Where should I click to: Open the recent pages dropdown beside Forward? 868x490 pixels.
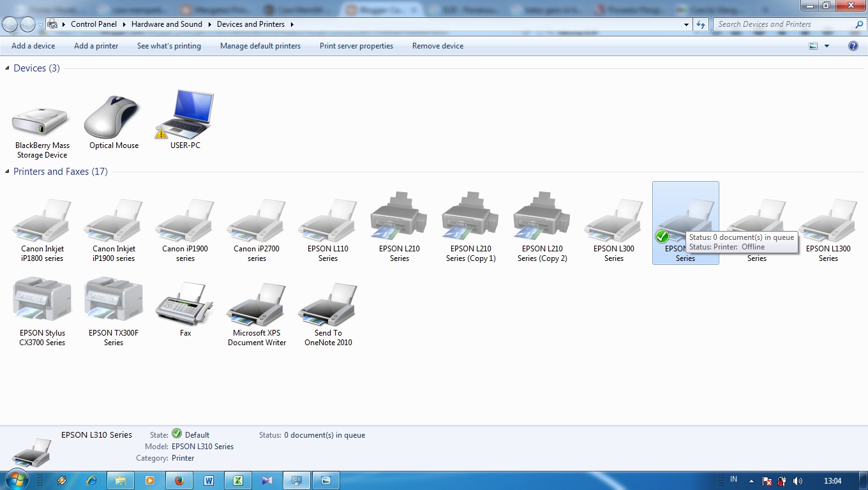40,24
